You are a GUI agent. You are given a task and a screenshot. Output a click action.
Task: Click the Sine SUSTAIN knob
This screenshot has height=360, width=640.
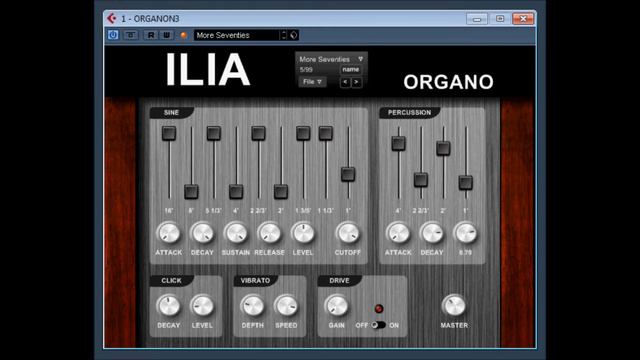236,233
